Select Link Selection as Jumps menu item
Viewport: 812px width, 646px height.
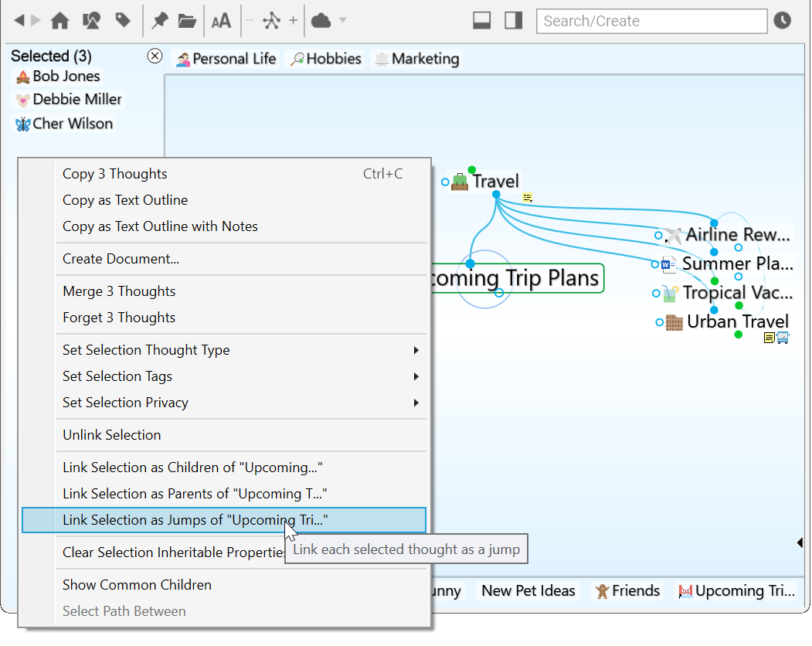coord(195,520)
